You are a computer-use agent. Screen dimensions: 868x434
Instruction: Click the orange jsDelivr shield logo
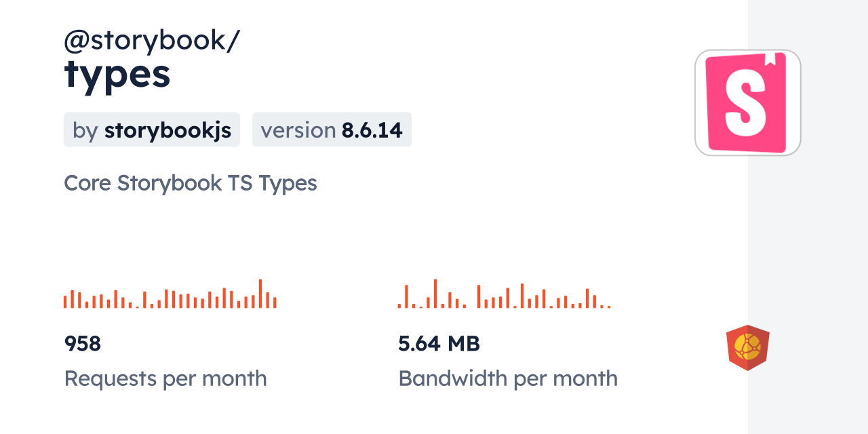pos(747,347)
